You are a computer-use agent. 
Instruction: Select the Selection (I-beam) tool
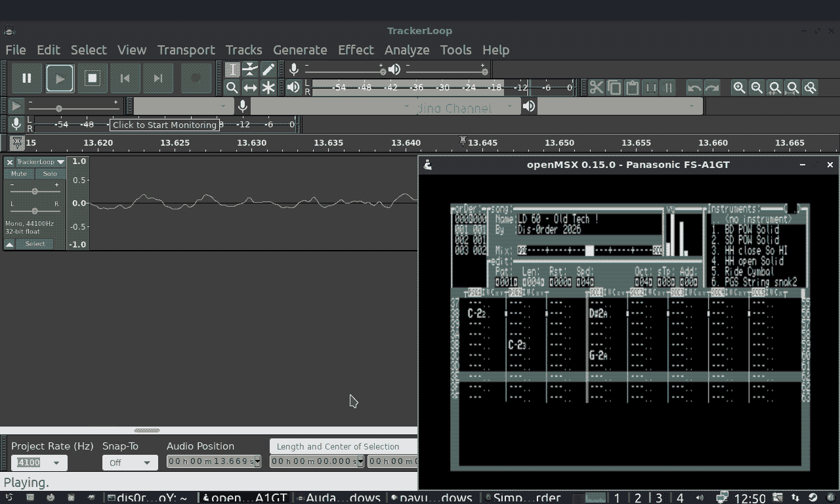232,70
